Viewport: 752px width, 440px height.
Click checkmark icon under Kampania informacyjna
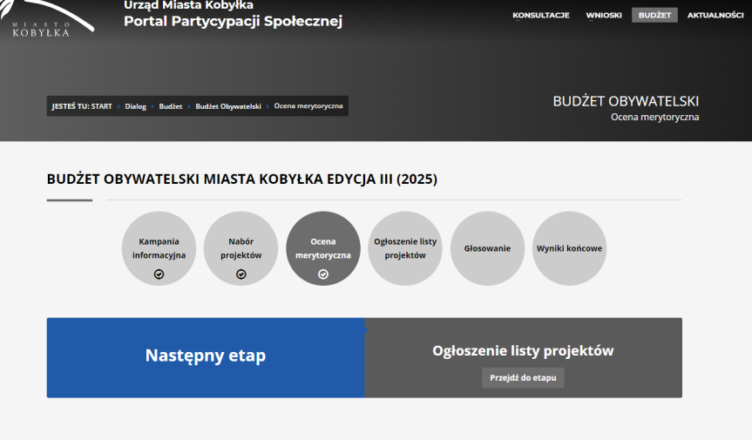pyautogui.click(x=159, y=274)
